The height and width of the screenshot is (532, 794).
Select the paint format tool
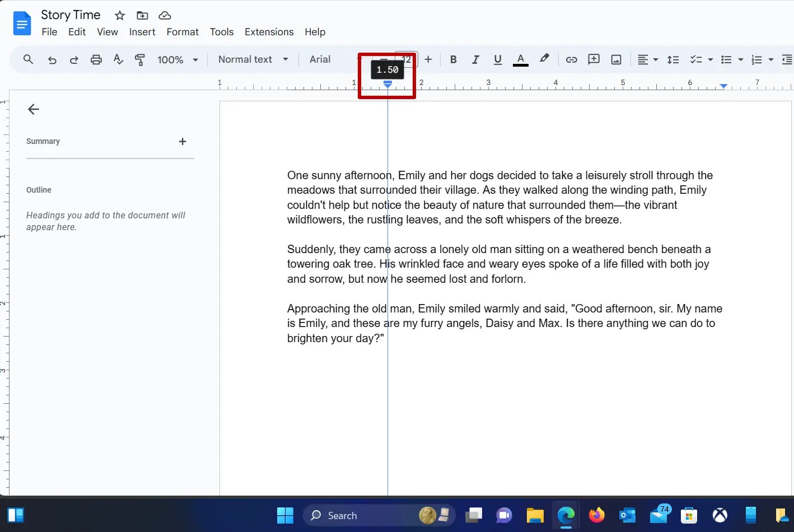[x=140, y=59]
